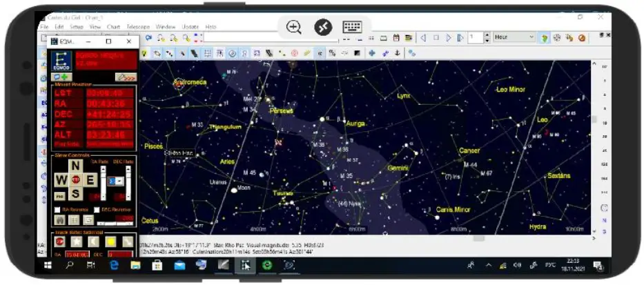Click the vertical chart scrollbar thumb

pos(594,119)
